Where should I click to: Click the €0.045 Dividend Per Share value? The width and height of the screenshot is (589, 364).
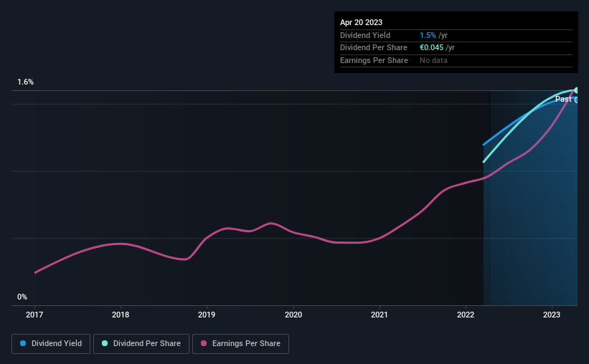click(432, 48)
